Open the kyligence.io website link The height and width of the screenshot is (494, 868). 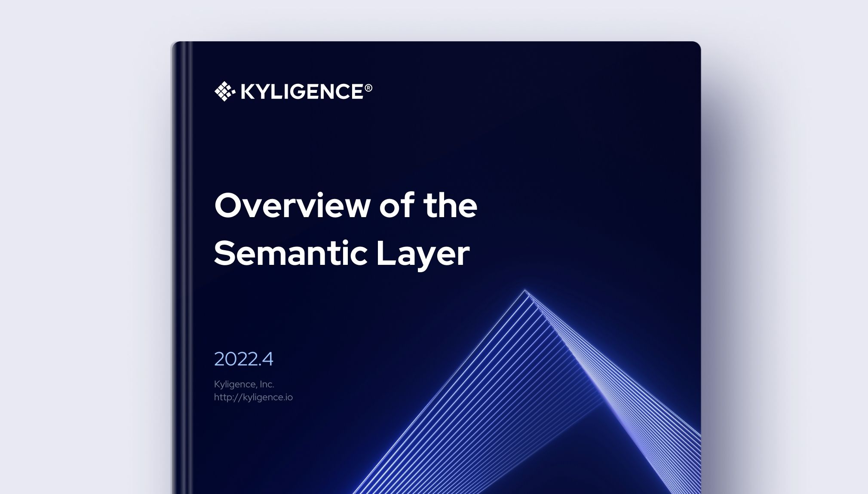coord(253,396)
